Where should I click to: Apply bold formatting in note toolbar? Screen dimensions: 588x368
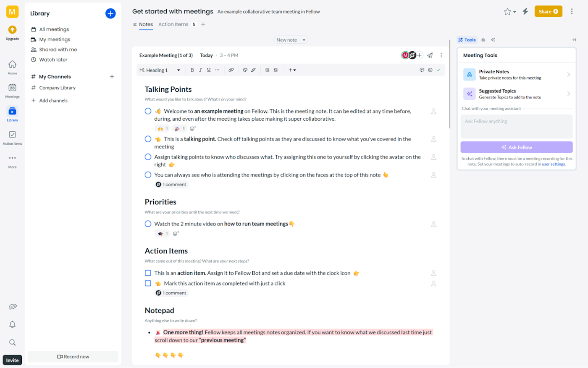(x=192, y=70)
